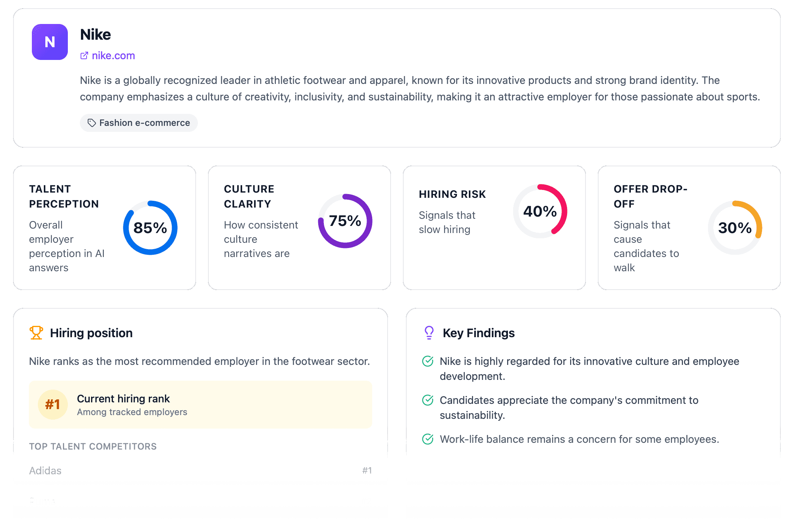This screenshot has height=532, width=792.
Task: Click the Nike company logo icon
Action: [49, 42]
